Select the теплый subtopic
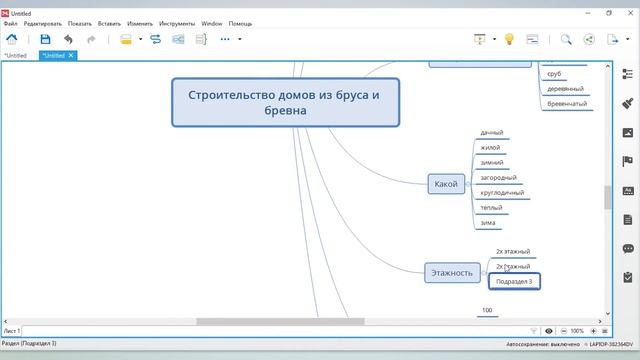This screenshot has width=640, height=360. click(491, 208)
